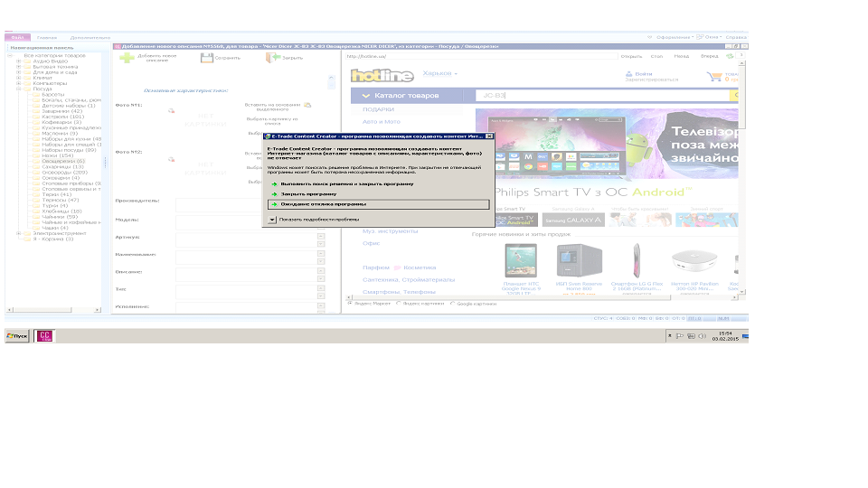Click the small image icon beside Фото №2
This screenshot has width=868, height=488.
pyautogui.click(x=172, y=160)
